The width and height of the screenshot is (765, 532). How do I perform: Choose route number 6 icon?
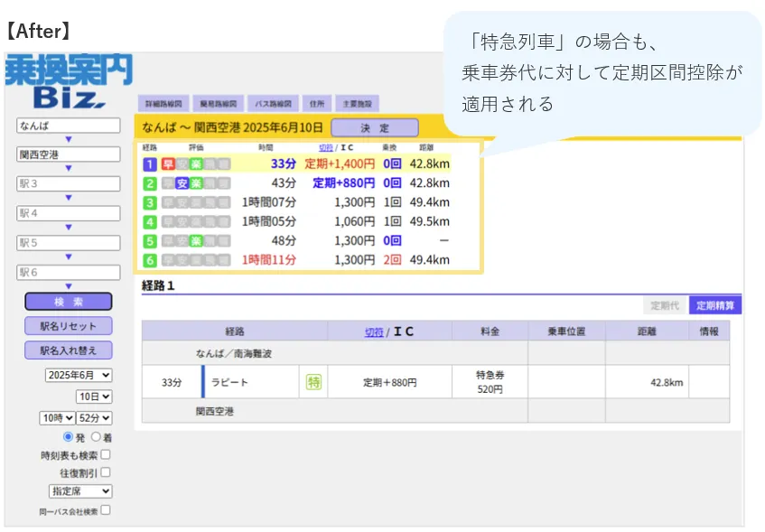[x=150, y=260]
